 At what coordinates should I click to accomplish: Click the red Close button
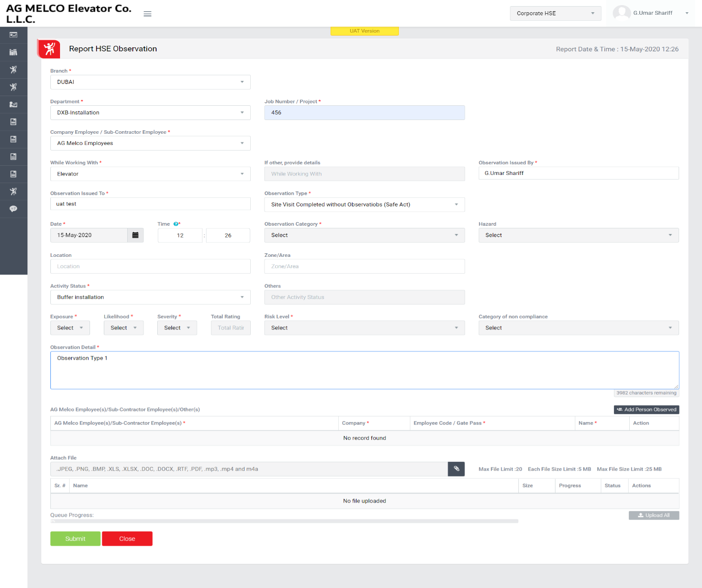pos(127,539)
